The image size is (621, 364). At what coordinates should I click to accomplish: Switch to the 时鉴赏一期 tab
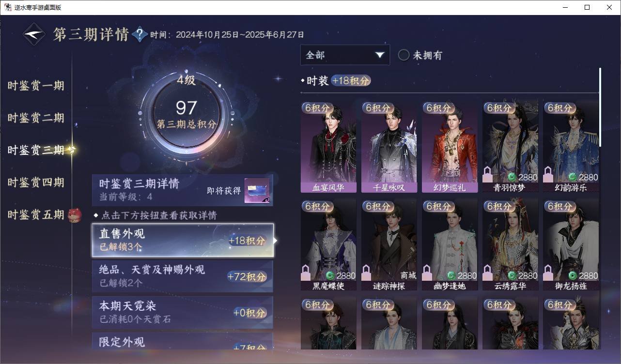[36, 86]
